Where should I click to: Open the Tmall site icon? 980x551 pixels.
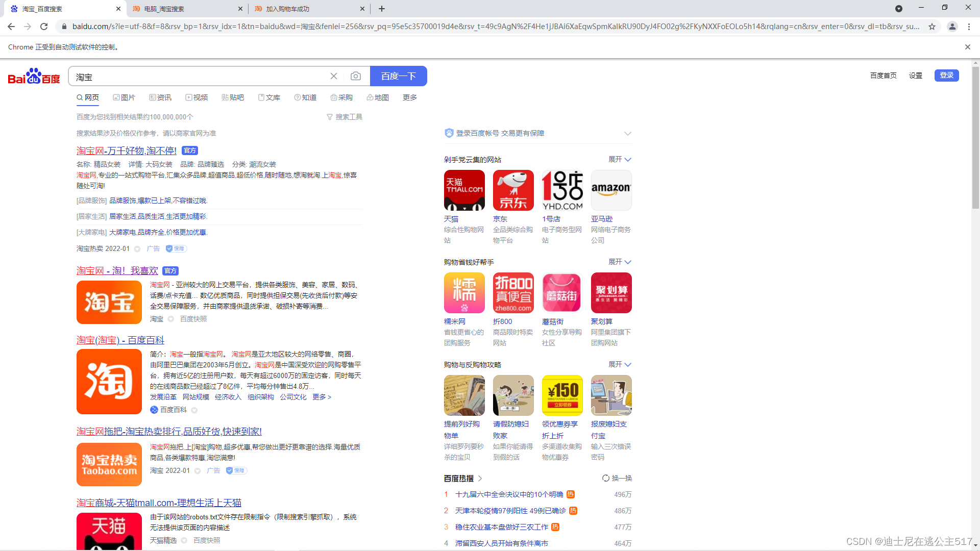click(464, 190)
